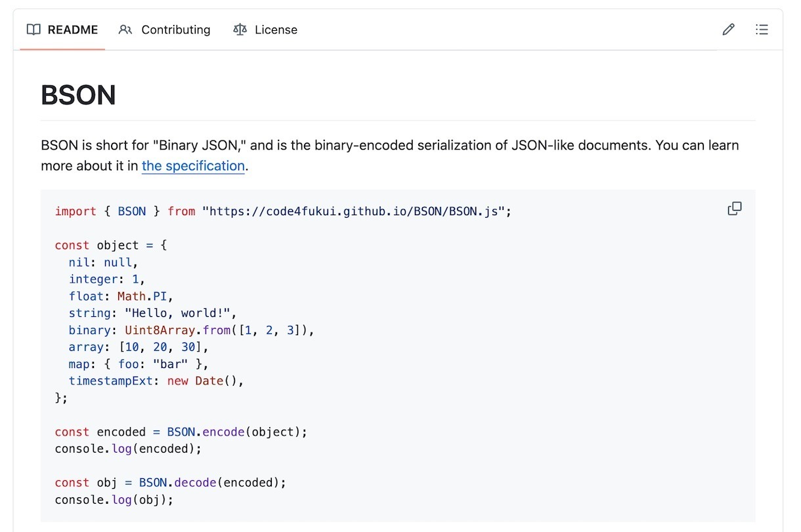
Task: Click the BSON.decode(encoded) code line
Action: pos(171,482)
